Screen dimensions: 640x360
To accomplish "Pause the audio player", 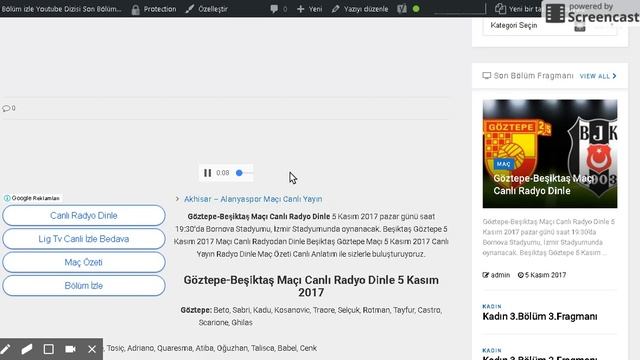I will [x=207, y=173].
